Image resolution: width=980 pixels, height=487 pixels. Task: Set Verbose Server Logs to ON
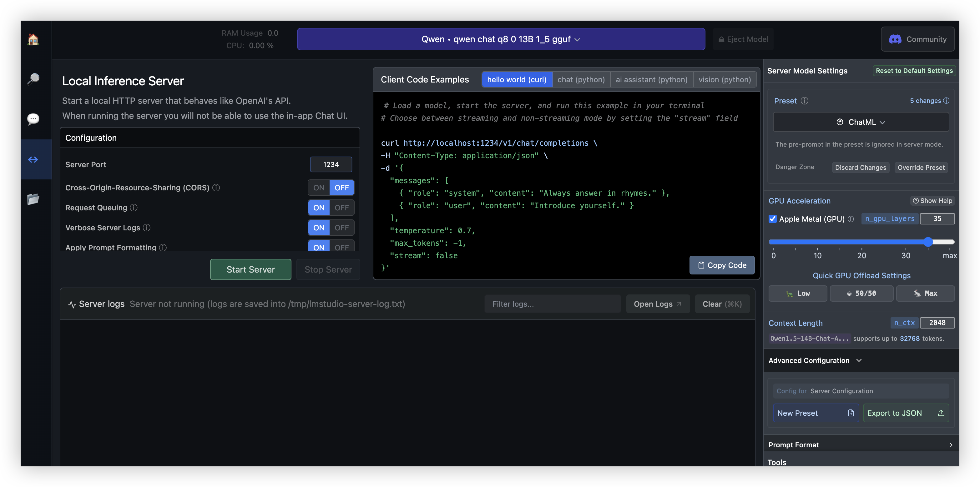tap(319, 227)
